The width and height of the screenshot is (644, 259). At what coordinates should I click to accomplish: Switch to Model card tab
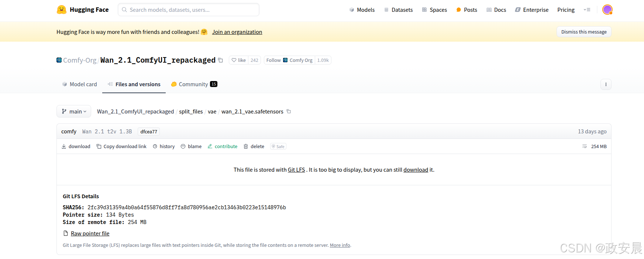point(79,84)
